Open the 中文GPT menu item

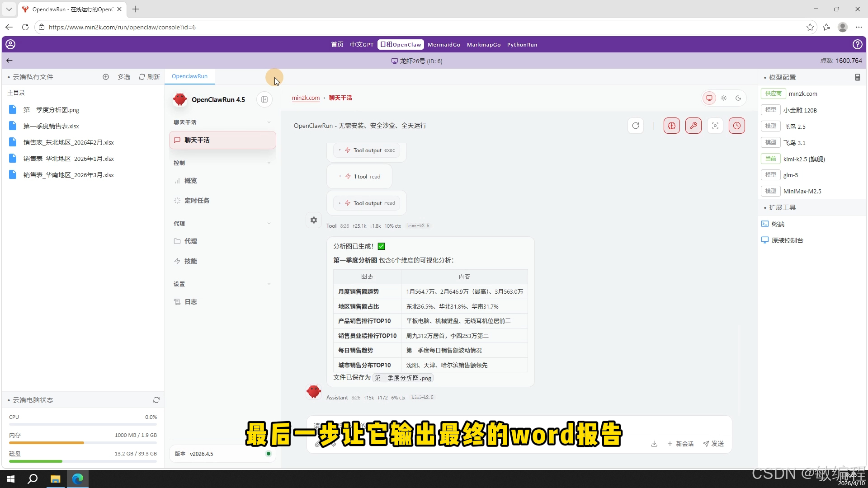tap(361, 44)
